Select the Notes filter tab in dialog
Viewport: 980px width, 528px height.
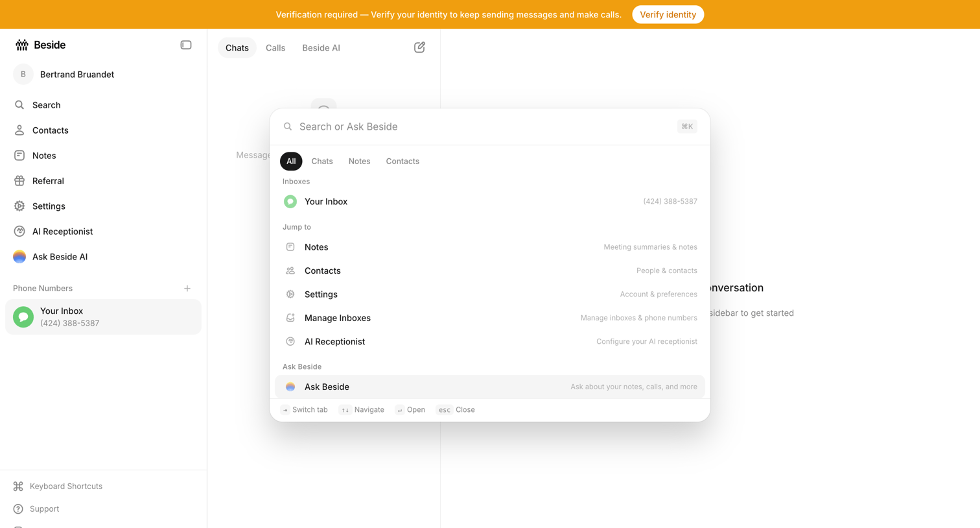(359, 162)
